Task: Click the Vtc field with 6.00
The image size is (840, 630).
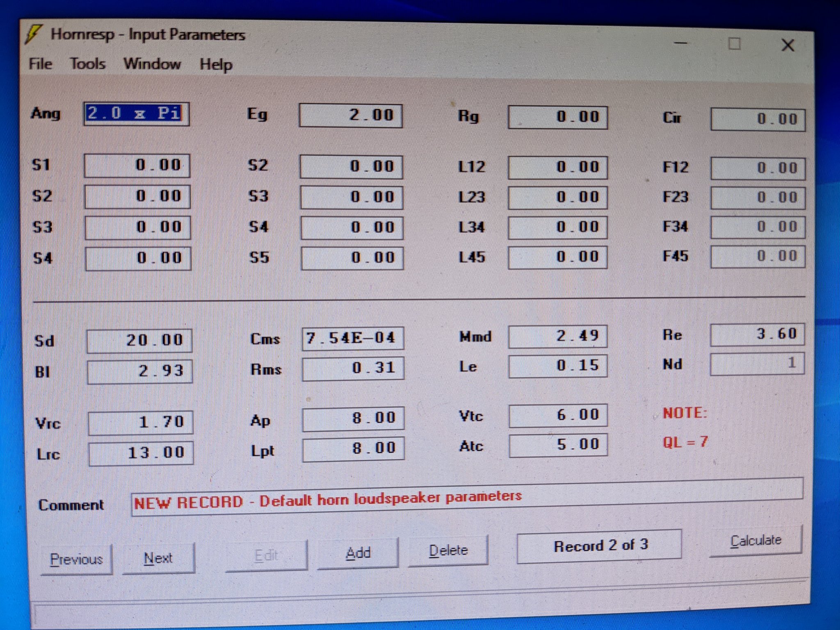Action: 558,416
